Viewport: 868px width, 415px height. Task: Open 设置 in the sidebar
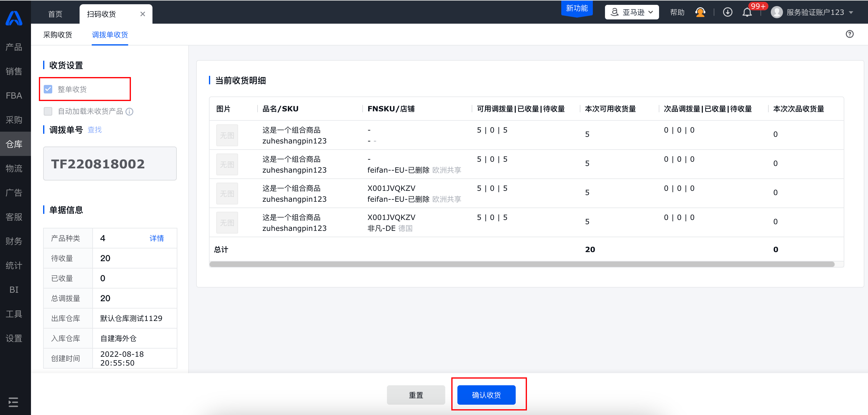coord(14,338)
